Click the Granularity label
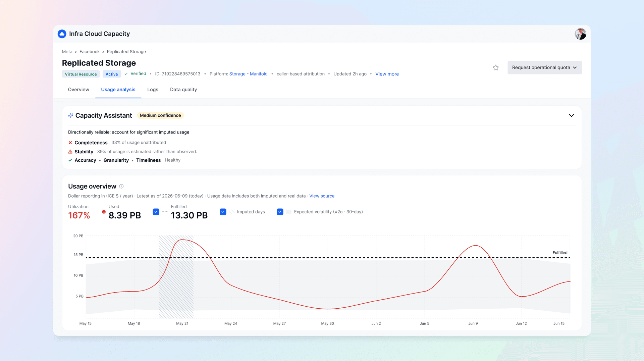The height and width of the screenshot is (361, 644). (116, 160)
